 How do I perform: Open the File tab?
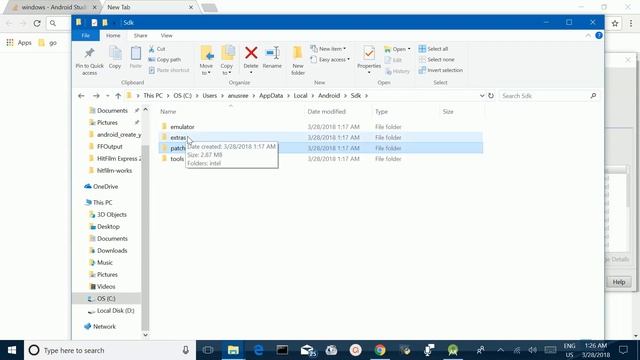tap(86, 36)
